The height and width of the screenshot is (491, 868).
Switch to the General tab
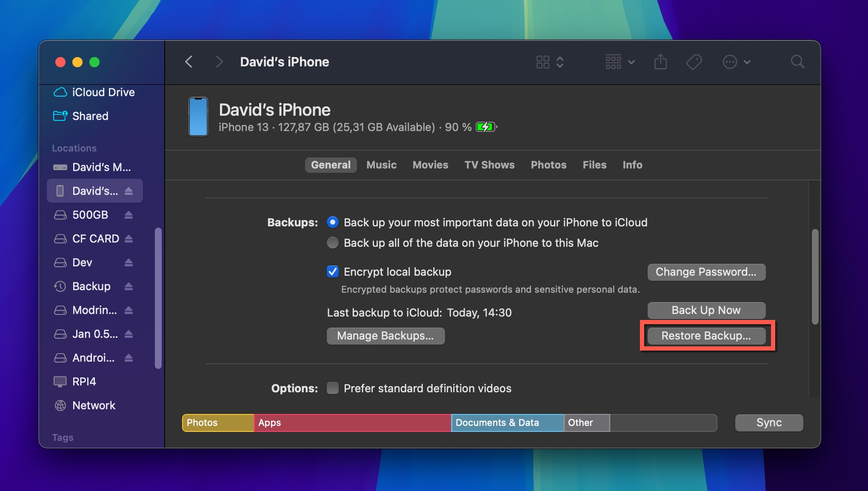(331, 165)
